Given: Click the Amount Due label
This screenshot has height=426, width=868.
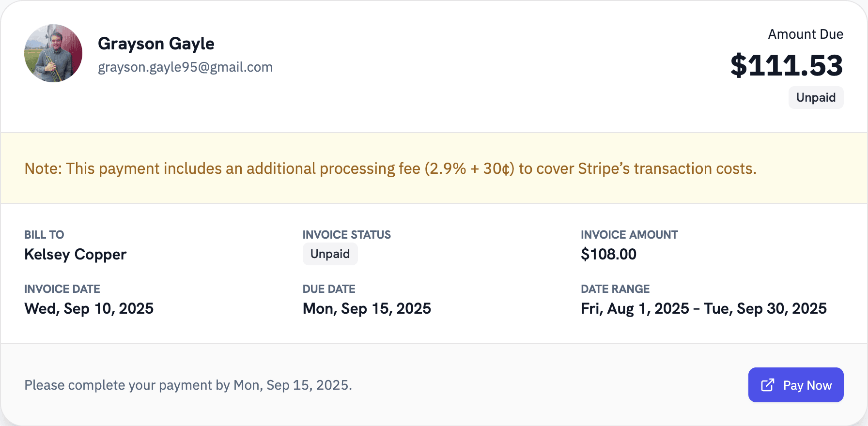Looking at the screenshot, I should click(x=805, y=34).
